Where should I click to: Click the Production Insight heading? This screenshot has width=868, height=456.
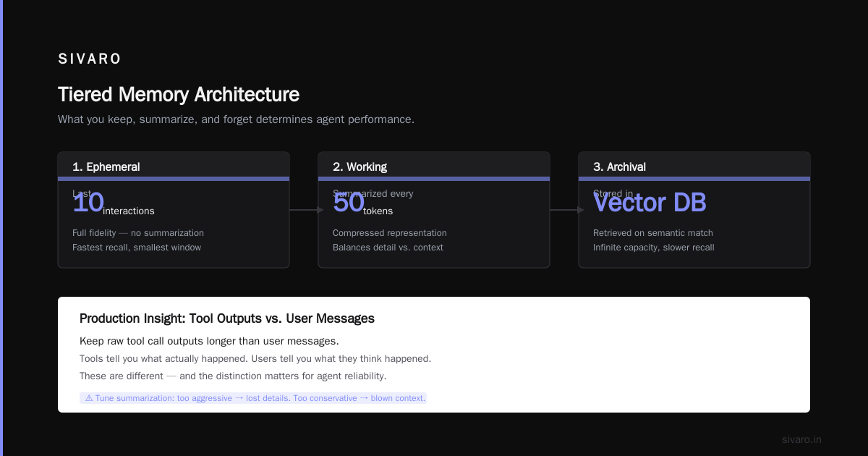coord(227,318)
